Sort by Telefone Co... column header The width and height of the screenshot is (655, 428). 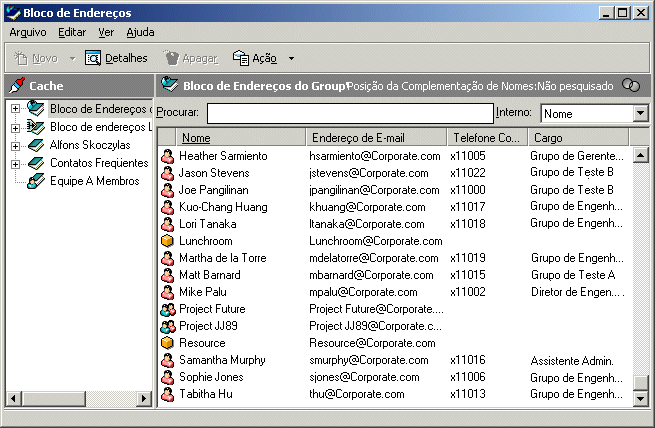487,137
